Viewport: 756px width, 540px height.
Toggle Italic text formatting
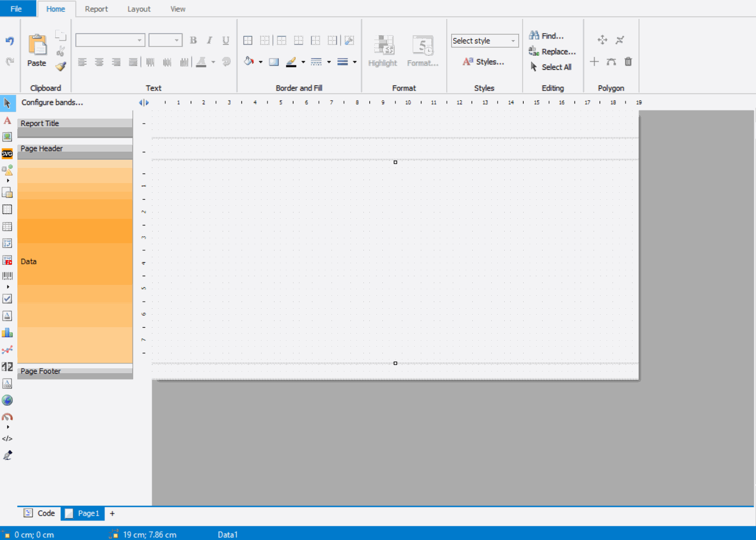coord(210,41)
